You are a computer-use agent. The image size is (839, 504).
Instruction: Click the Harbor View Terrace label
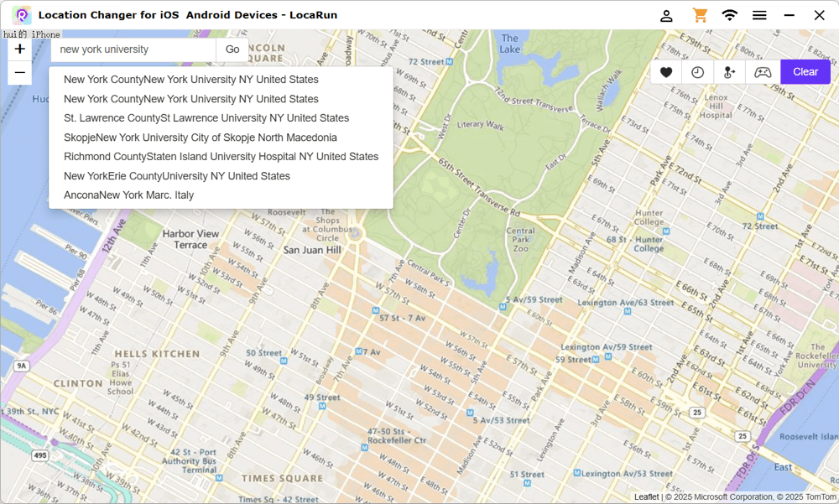[190, 239]
